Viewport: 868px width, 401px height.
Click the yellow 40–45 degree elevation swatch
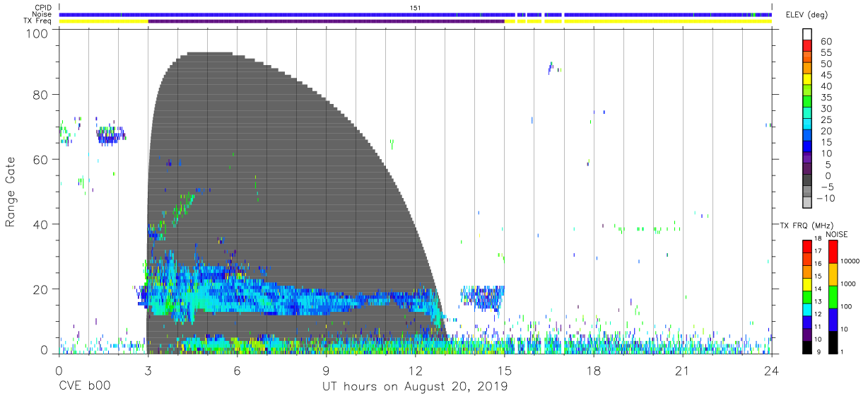[x=807, y=79]
